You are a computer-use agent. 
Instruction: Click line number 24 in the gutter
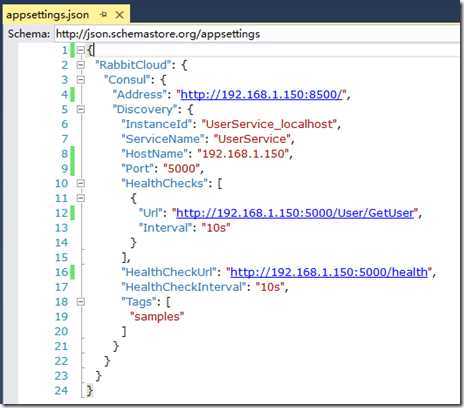click(61, 391)
